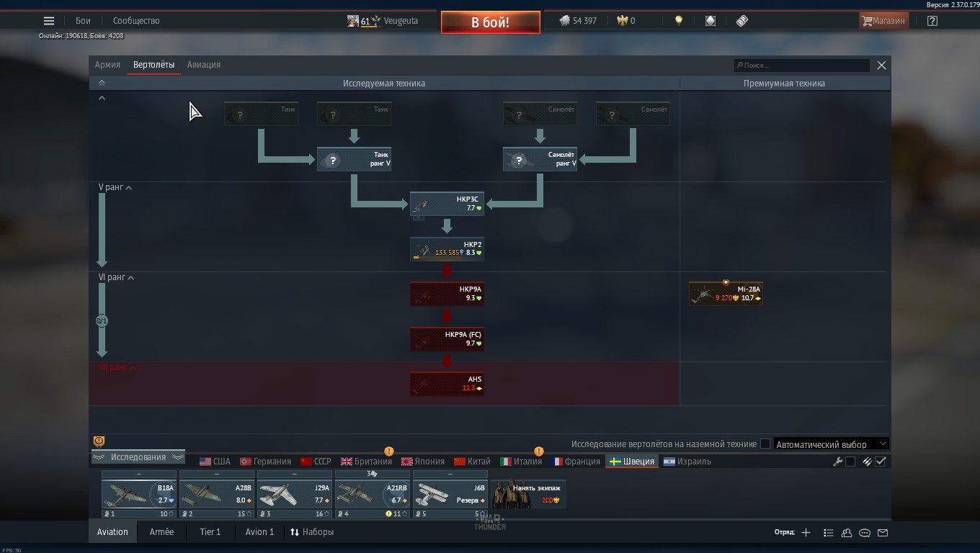
Task: Switch to the Вертолёты tab
Action: pos(153,65)
